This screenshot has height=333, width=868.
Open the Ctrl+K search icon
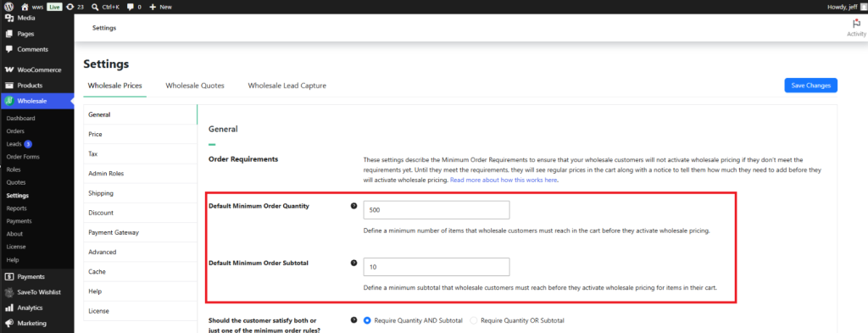[x=95, y=7]
